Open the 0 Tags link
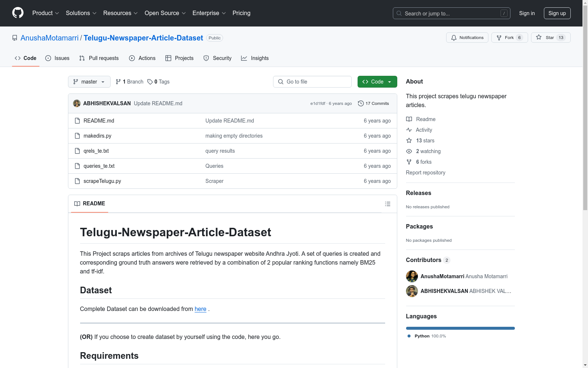 (x=158, y=82)
